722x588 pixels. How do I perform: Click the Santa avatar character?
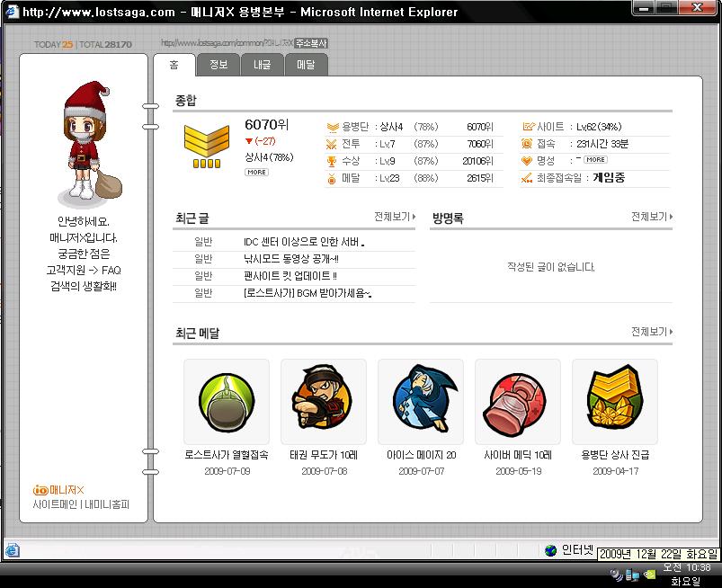click(89, 142)
